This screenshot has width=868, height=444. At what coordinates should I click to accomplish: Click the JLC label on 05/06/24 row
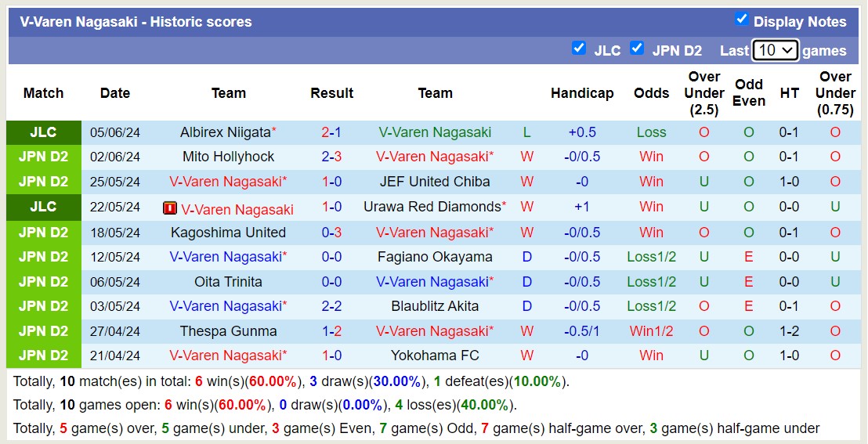point(44,132)
